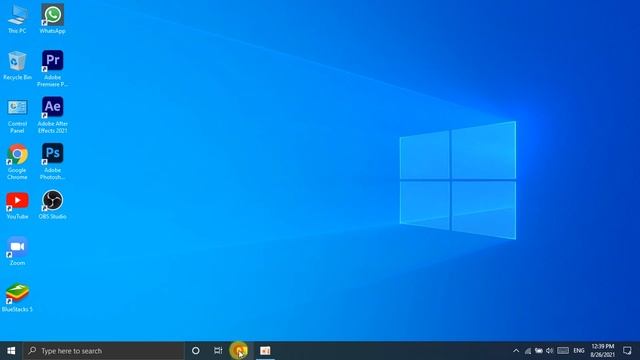The height and width of the screenshot is (360, 640).
Task: Open the network status tray icon
Action: tap(528, 351)
